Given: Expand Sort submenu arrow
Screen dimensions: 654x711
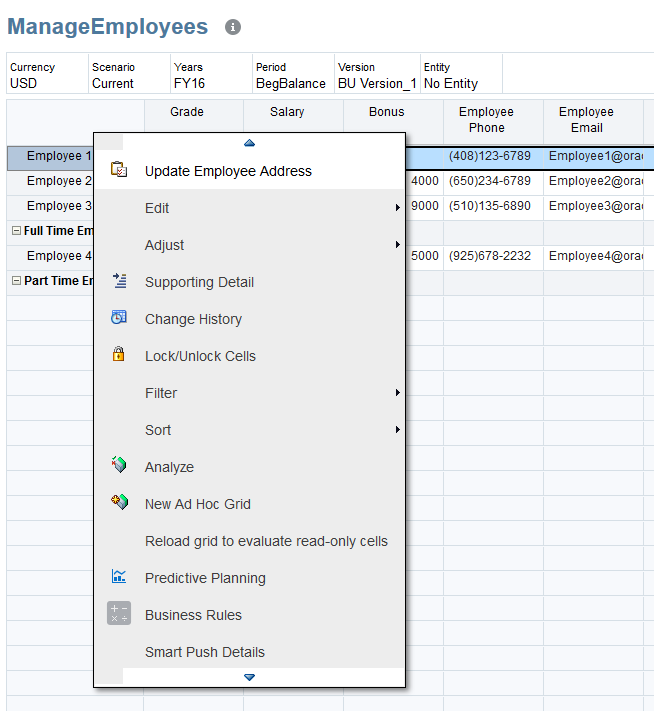Looking at the screenshot, I should pos(397,429).
